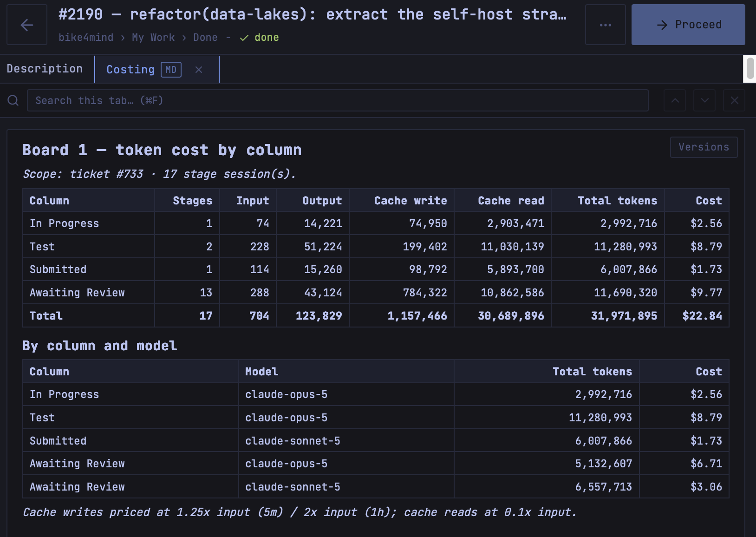756x537 pixels.
Task: Open the bike4mind breadcrumb link
Action: [86, 38]
